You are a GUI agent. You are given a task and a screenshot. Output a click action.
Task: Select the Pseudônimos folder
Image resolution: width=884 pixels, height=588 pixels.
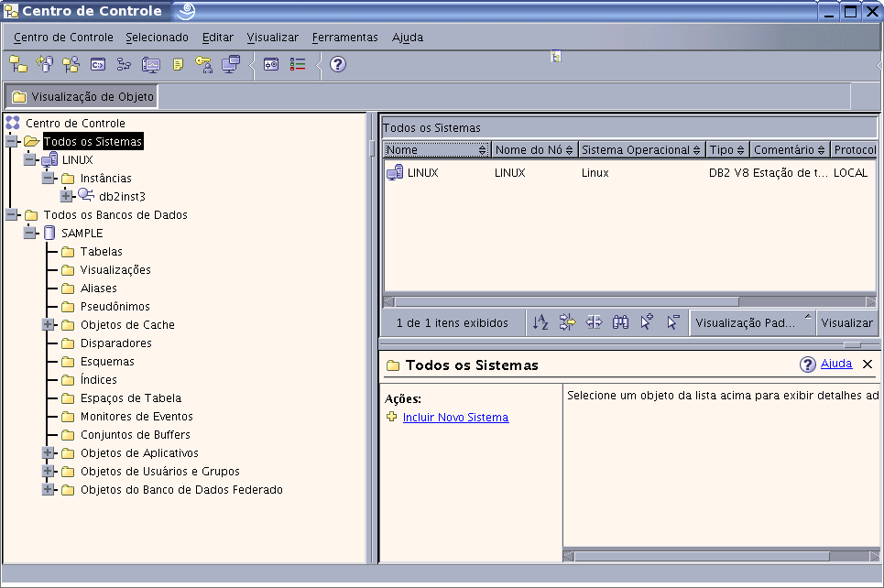(x=115, y=306)
